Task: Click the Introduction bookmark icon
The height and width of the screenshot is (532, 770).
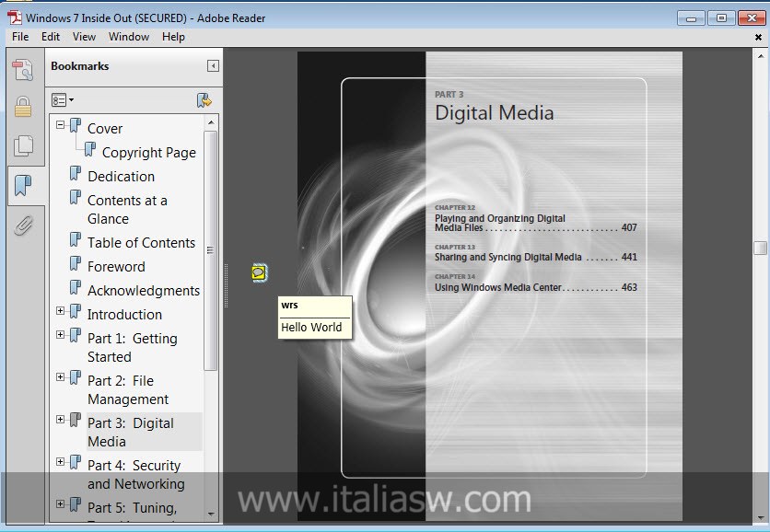Action: pyautogui.click(x=76, y=312)
